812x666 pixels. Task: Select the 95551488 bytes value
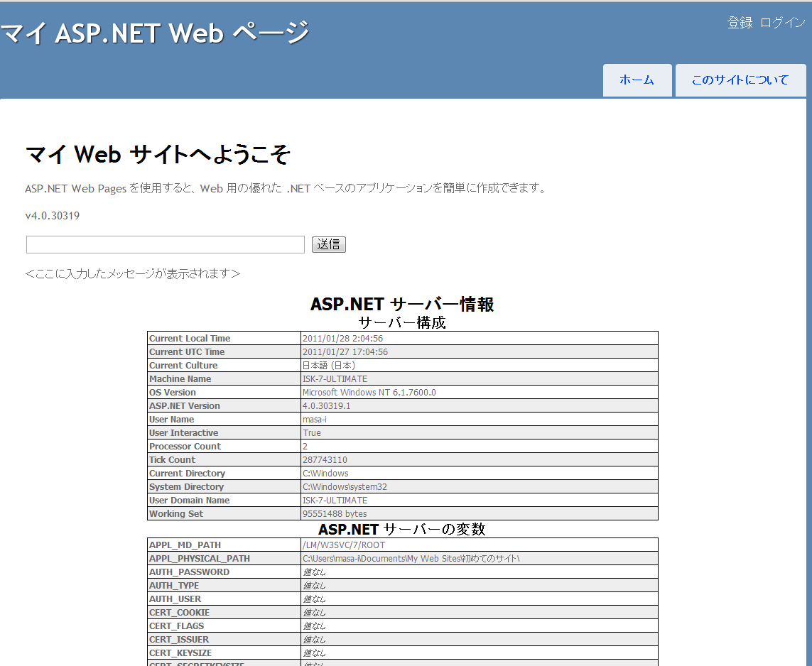[x=335, y=513]
